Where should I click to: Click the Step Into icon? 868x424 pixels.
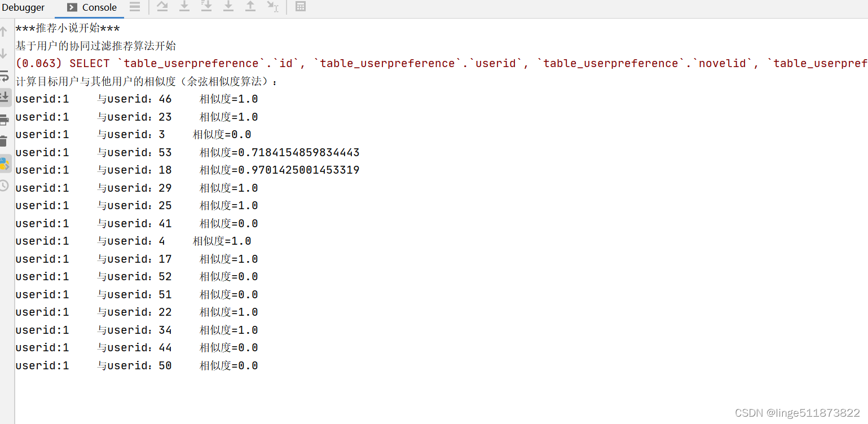point(184,7)
